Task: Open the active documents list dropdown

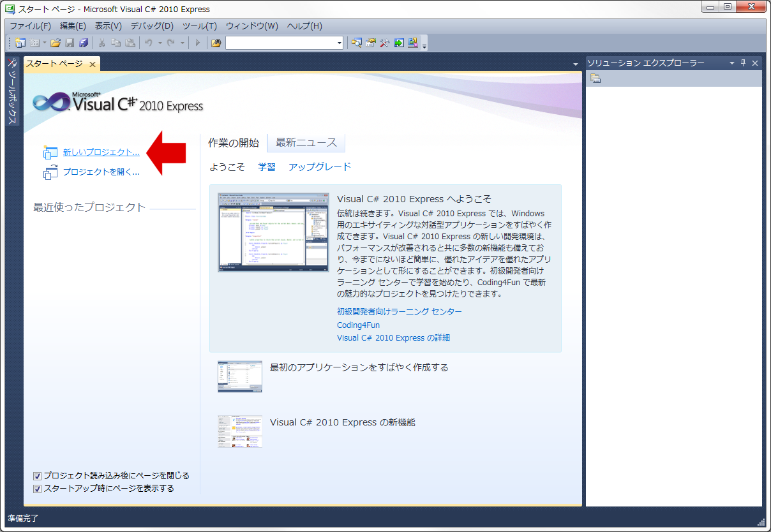Action: [x=576, y=64]
